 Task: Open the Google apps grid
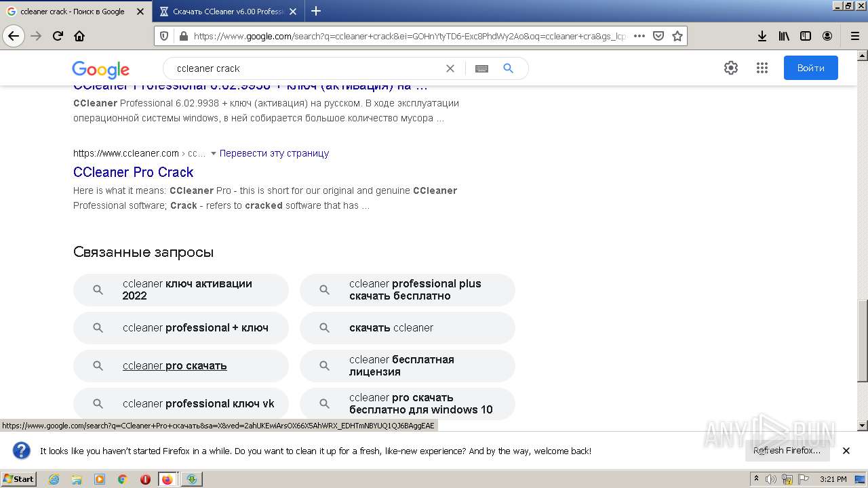click(x=762, y=68)
